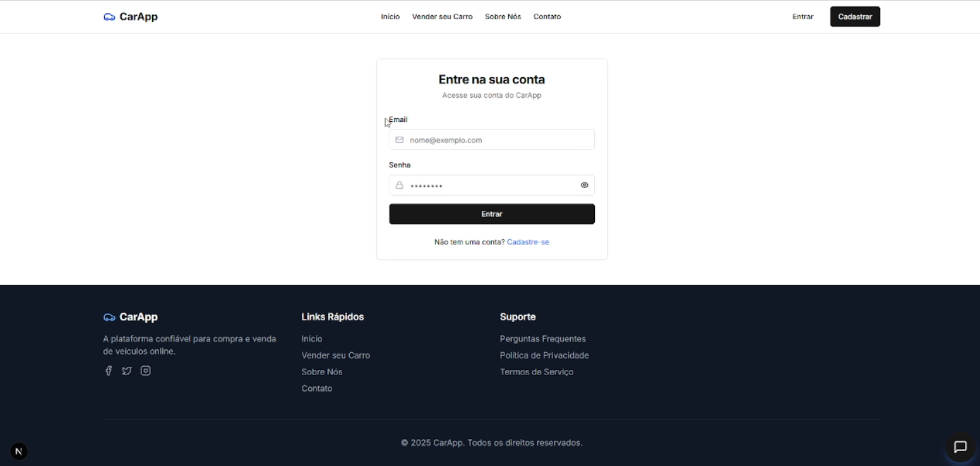Submit the form with black Entrar button

492,214
